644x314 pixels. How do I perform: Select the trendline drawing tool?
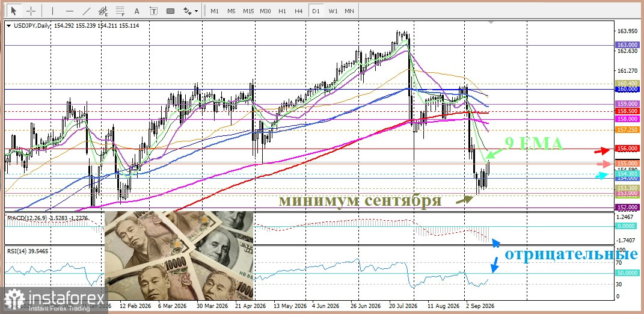pos(87,11)
